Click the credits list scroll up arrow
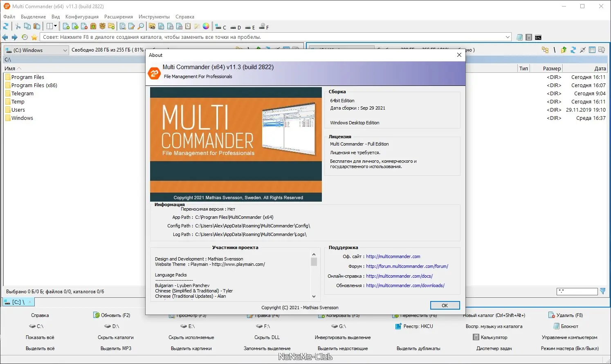The height and width of the screenshot is (364, 611). (314, 254)
